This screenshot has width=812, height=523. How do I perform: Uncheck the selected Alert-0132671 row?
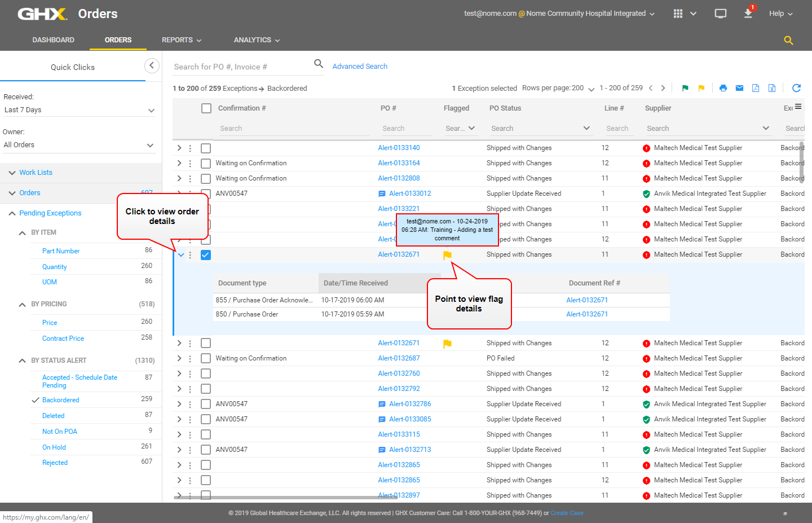(206, 255)
